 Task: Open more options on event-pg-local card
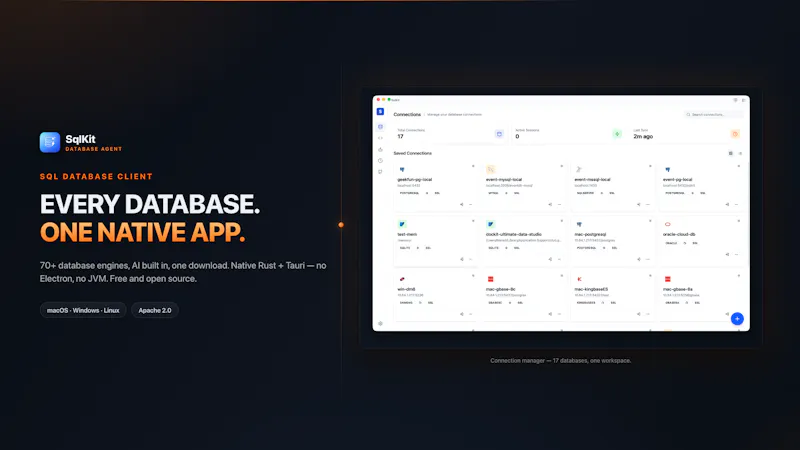pyautogui.click(x=736, y=205)
